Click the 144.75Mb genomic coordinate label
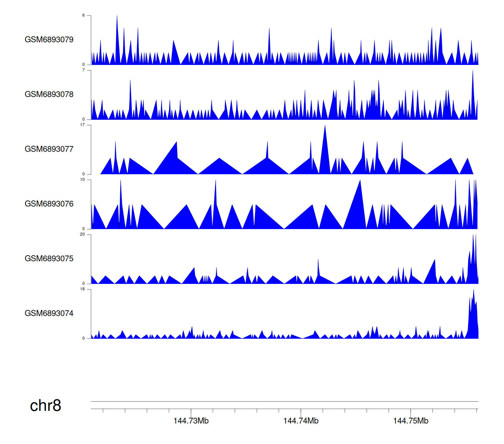Screen dimensions: 504x444 pyautogui.click(x=411, y=421)
